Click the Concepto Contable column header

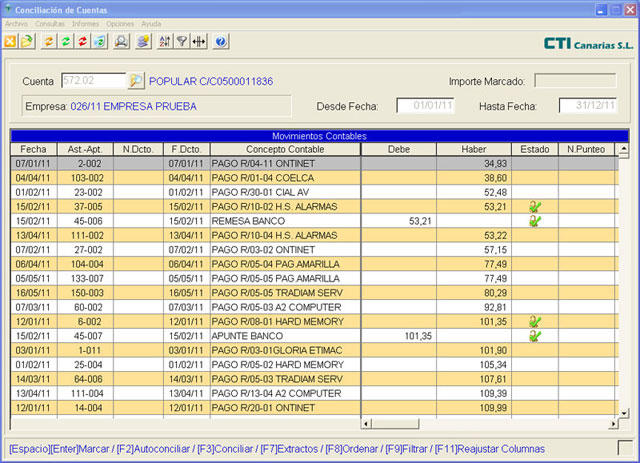[x=284, y=149]
